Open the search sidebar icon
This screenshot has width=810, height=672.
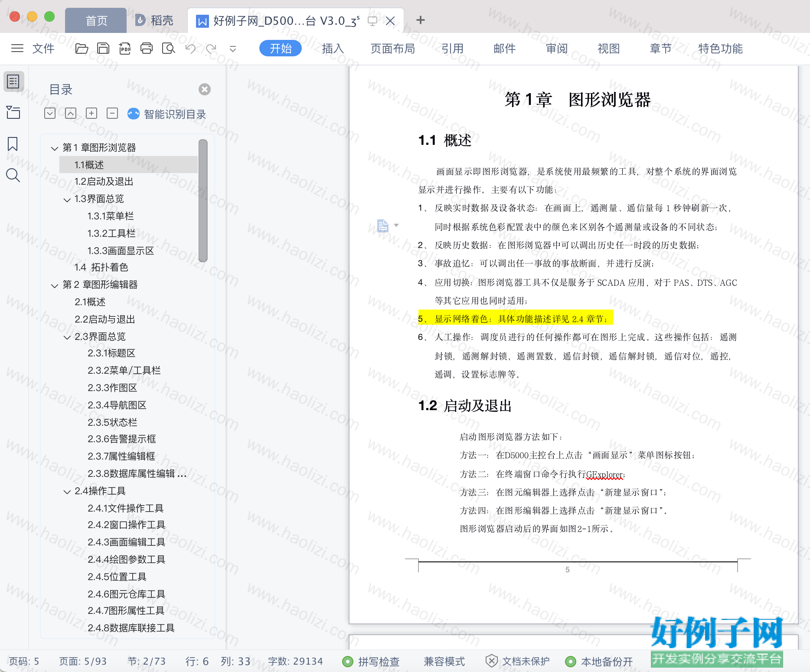click(13, 175)
